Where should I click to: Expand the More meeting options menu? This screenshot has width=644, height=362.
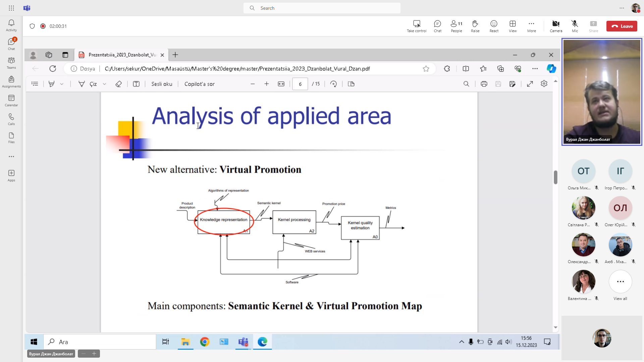click(531, 26)
